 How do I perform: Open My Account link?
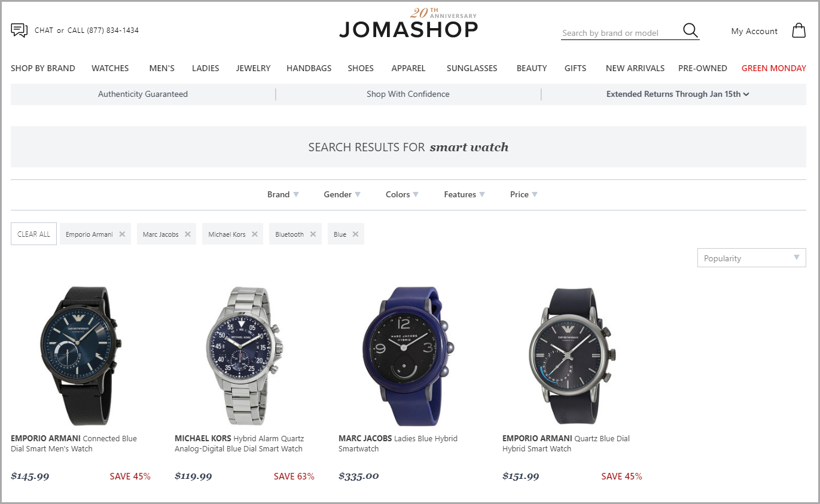tap(754, 31)
